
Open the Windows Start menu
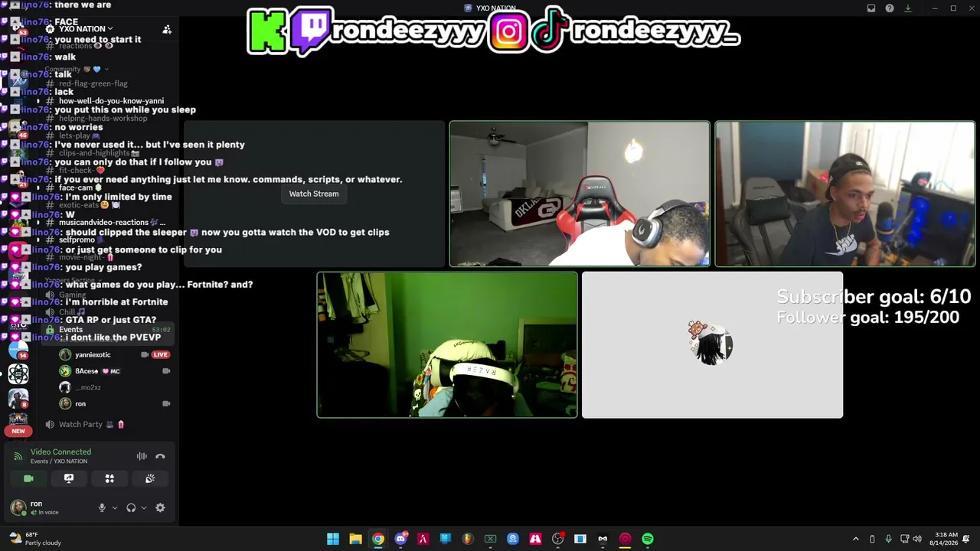333,539
